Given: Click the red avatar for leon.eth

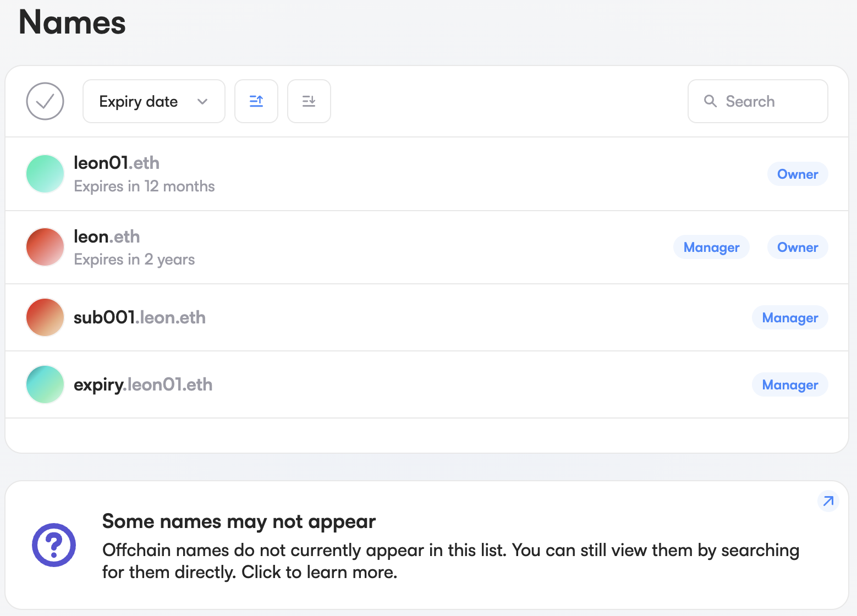Looking at the screenshot, I should tap(45, 247).
